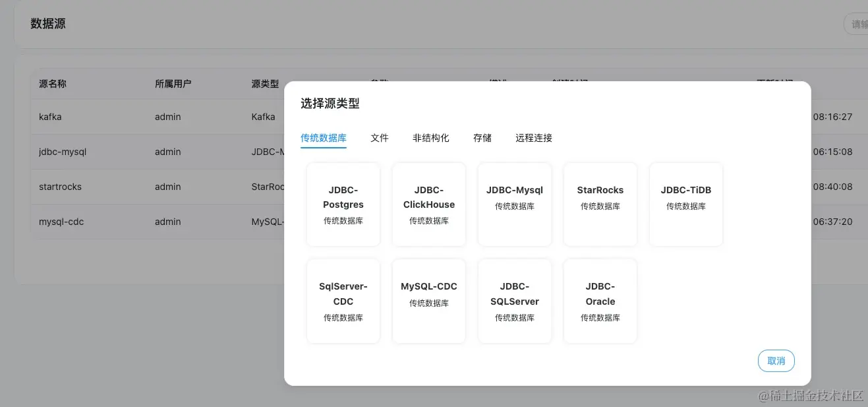Click the 06:15:08 time cell
This screenshot has width=868, height=407.
click(832, 152)
